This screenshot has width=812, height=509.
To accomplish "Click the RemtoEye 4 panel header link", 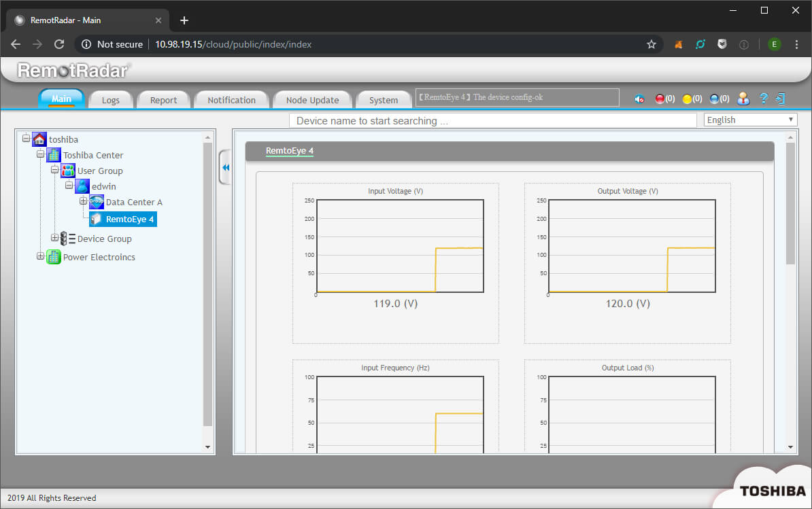I will 289,151.
